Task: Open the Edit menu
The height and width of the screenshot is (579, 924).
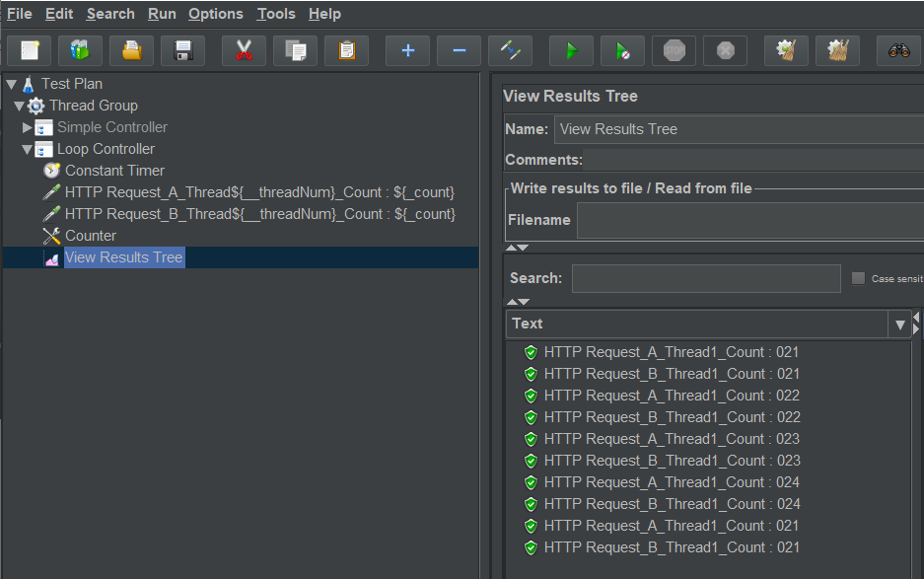Action: (x=59, y=14)
